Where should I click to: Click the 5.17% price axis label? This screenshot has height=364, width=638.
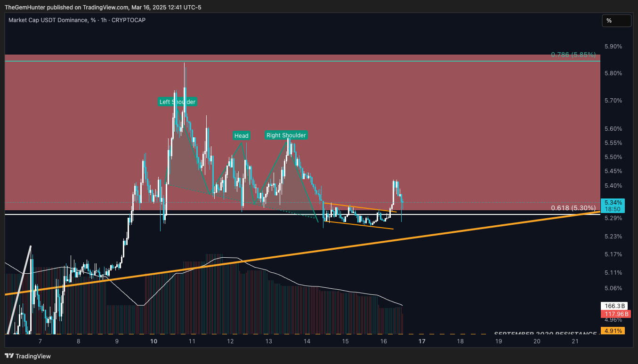tap(613, 254)
